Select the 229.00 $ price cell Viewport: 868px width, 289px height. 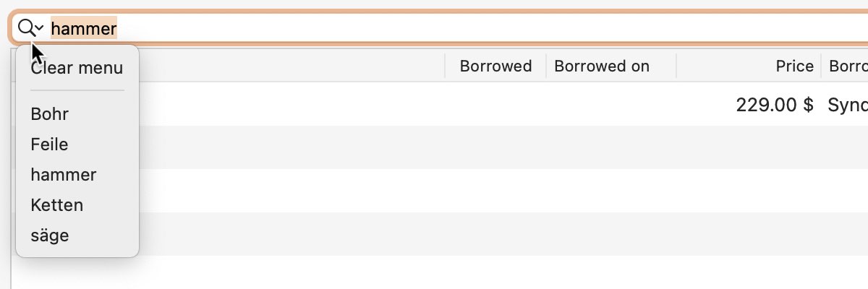775,105
